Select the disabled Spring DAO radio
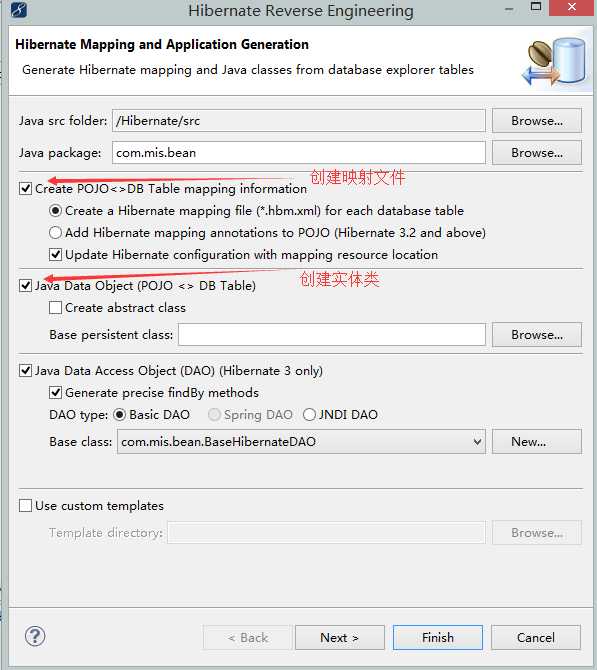597x670 pixels. [214, 415]
